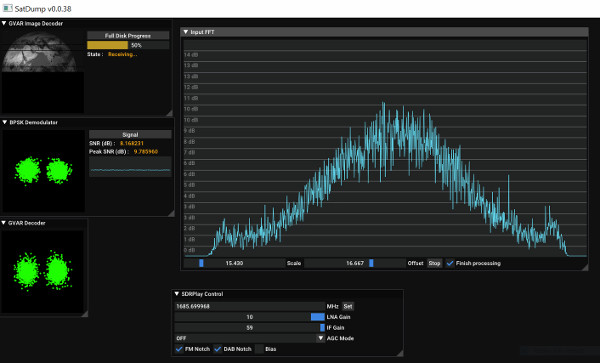
Task: Click the resize grip of BPSK Demodulator
Action: [171, 213]
